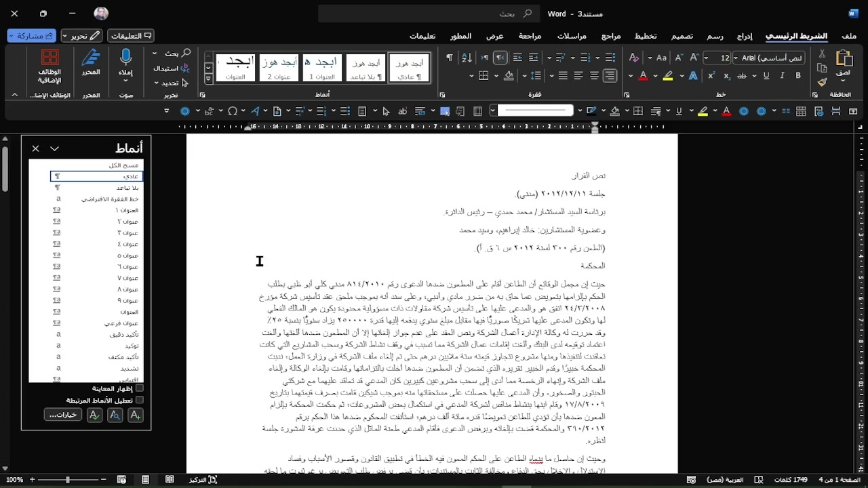Viewport: 868px width, 488px height.
Task: Click the search (بحث) box in title bar
Action: click(x=429, y=14)
